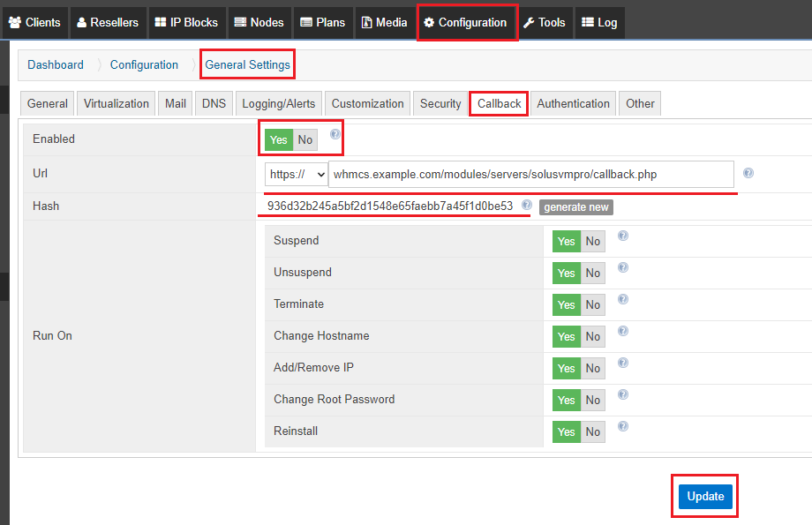Click the help icon for Reinstall row
Image resolution: width=812 pixels, height=525 pixels.
coord(622,426)
